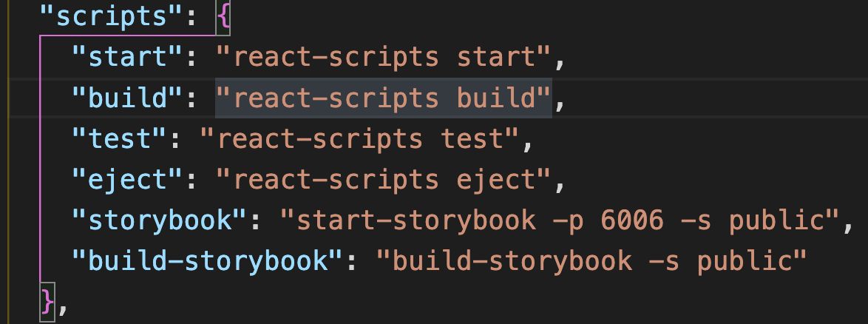The height and width of the screenshot is (324, 868).
Task: Click the "build-storybook -s public" value
Action: tap(591, 261)
